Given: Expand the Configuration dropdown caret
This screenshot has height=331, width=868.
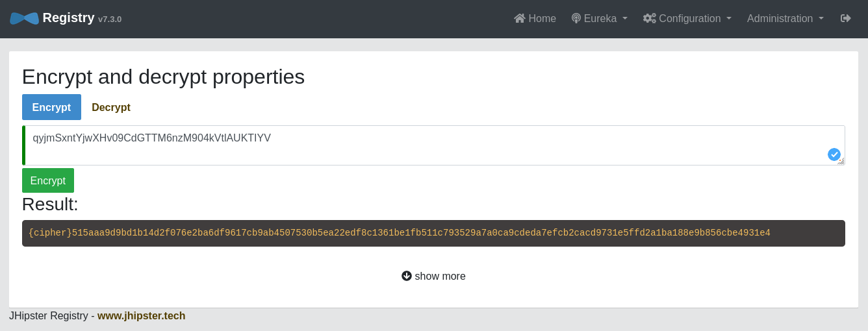Looking at the screenshot, I should coord(729,18).
